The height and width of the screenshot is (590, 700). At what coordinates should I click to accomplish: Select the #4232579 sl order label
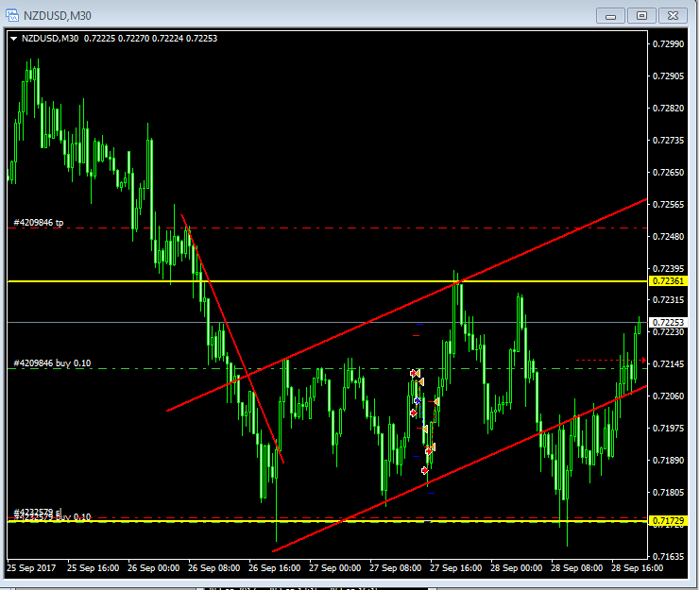pos(38,512)
